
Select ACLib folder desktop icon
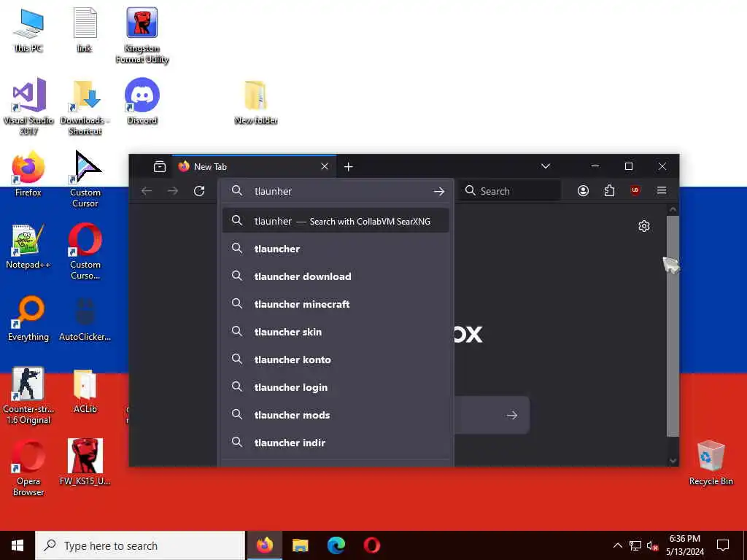[x=85, y=391]
